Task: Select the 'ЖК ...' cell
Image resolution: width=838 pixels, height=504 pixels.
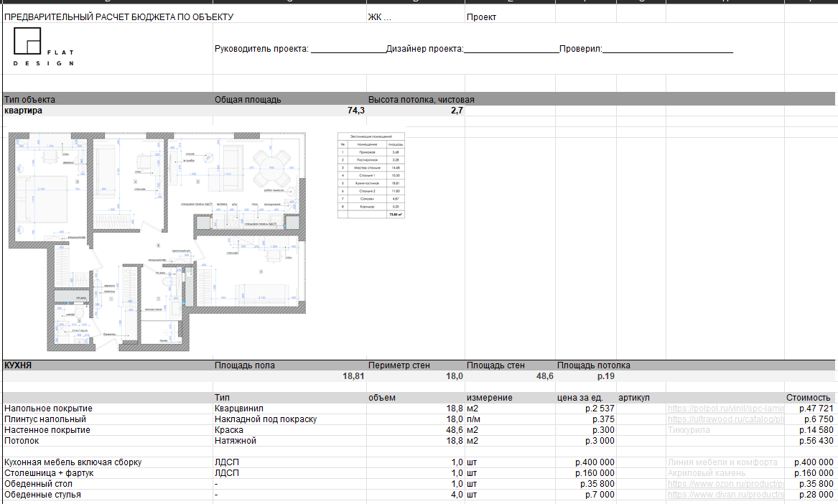Action: coord(379,17)
